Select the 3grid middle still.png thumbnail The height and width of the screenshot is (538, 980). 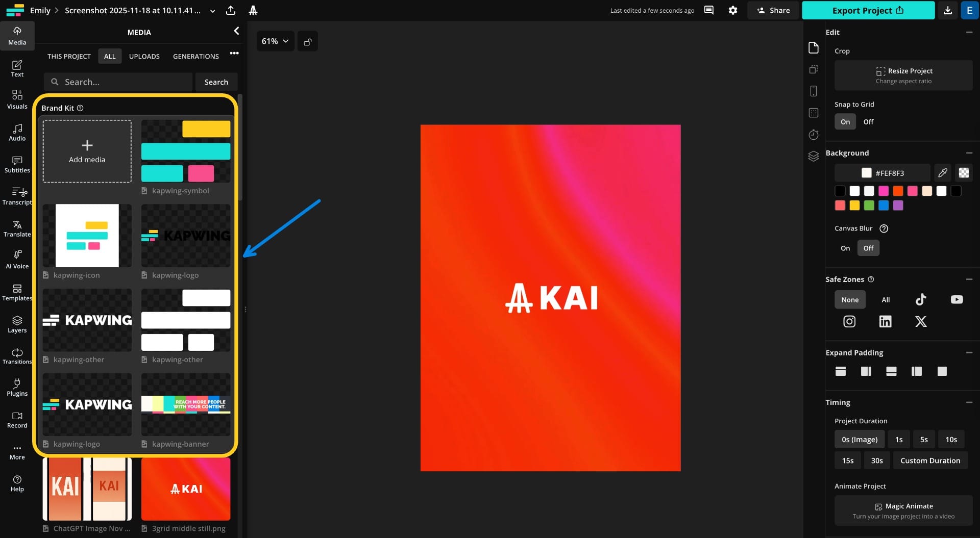click(x=185, y=489)
